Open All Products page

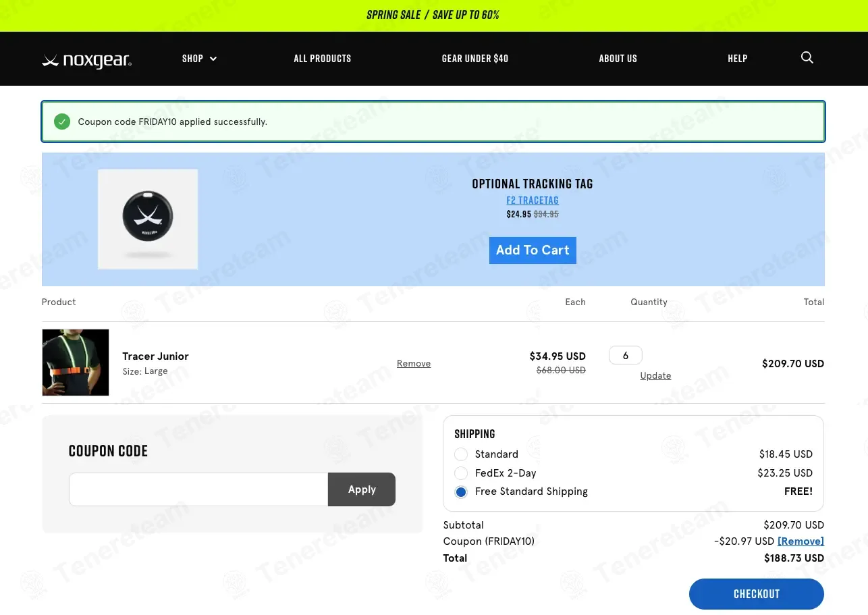[x=323, y=59]
